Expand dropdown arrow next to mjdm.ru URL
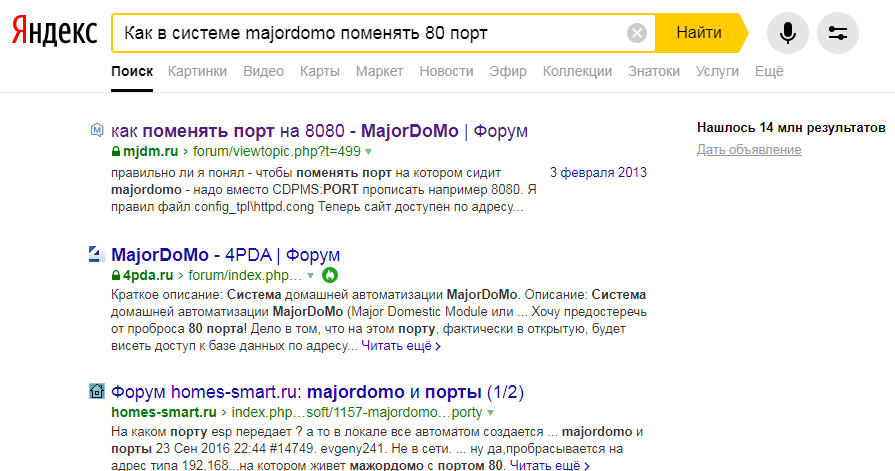Screen dimensions: 895x471 368,152
